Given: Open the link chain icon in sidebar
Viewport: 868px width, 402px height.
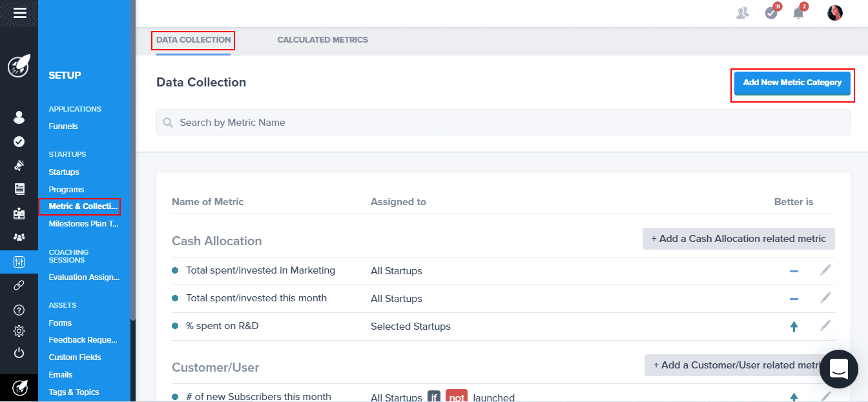Looking at the screenshot, I should point(19,286).
